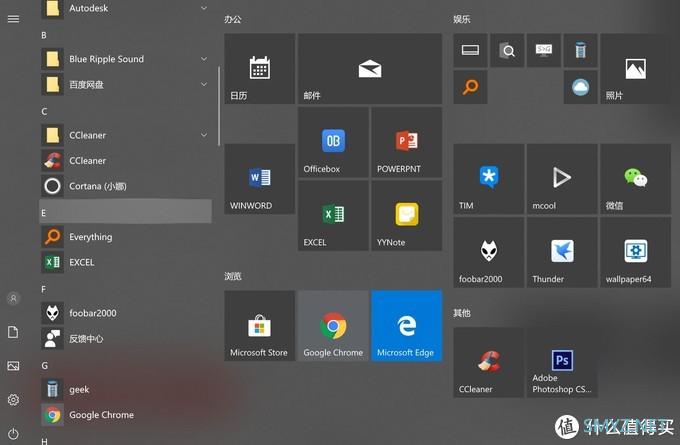Open the small keyboard tile under 娱乐
Screen dimensions: 680x445
tap(471, 50)
